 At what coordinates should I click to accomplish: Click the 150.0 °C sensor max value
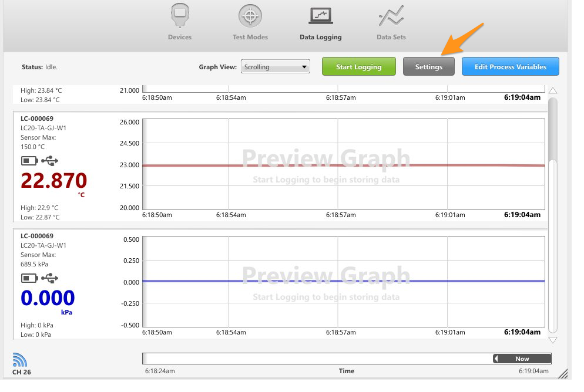click(x=32, y=147)
